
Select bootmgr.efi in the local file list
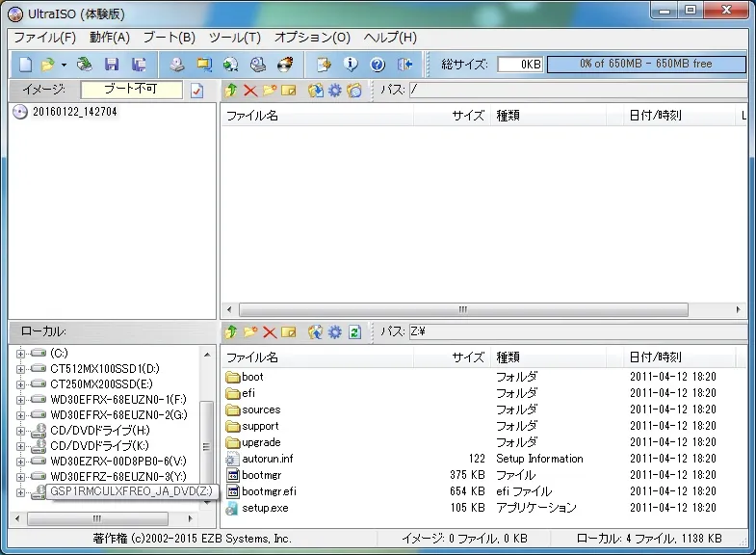point(269,491)
